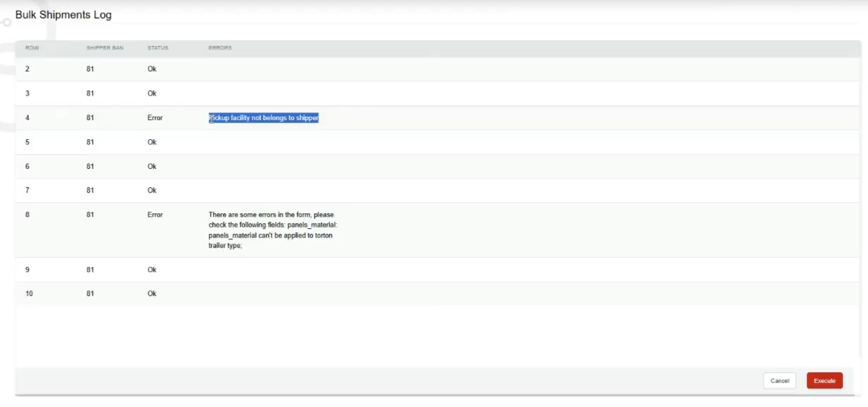The image size is (868, 407).
Task: Click row number 8 cell
Action: click(27, 215)
